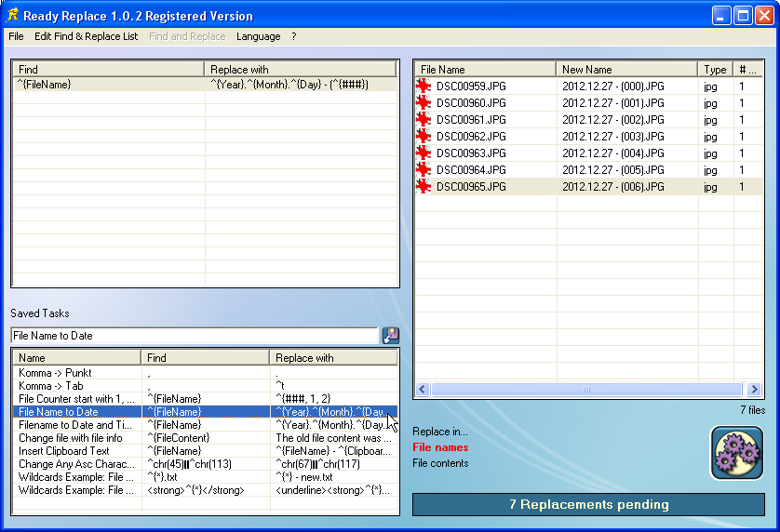This screenshot has height=532, width=780.
Task: Open the Edit Find & Replace List menu
Action: click(86, 36)
